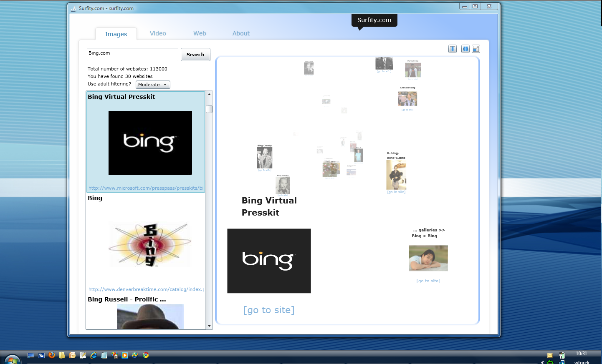The image size is (602, 364).
Task: Open the orange clock taskbar icon
Action: [x=73, y=355]
